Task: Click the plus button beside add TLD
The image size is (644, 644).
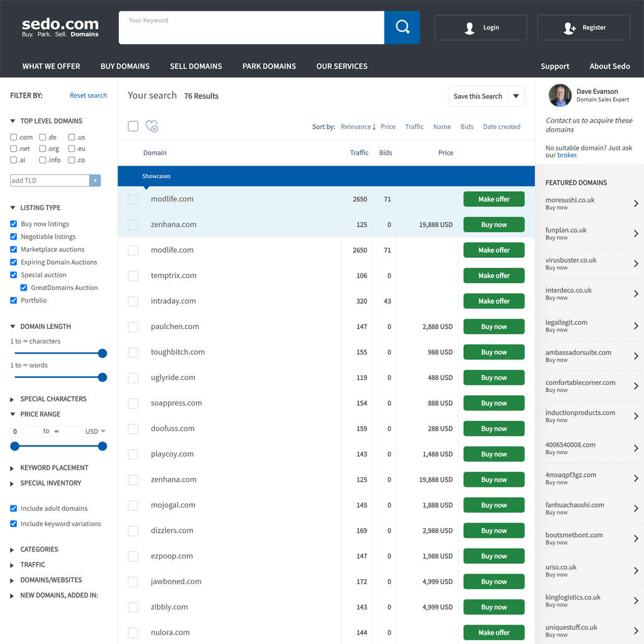Action: [x=96, y=180]
